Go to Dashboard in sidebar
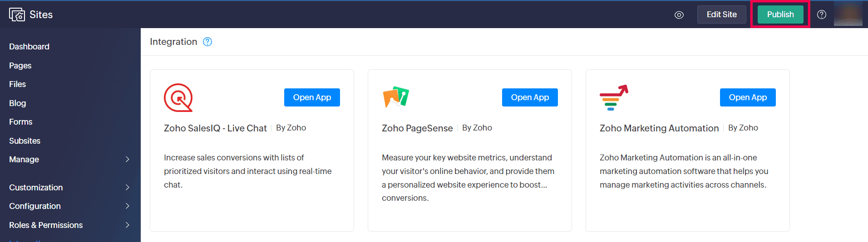This screenshot has width=868, height=242. 29,47
